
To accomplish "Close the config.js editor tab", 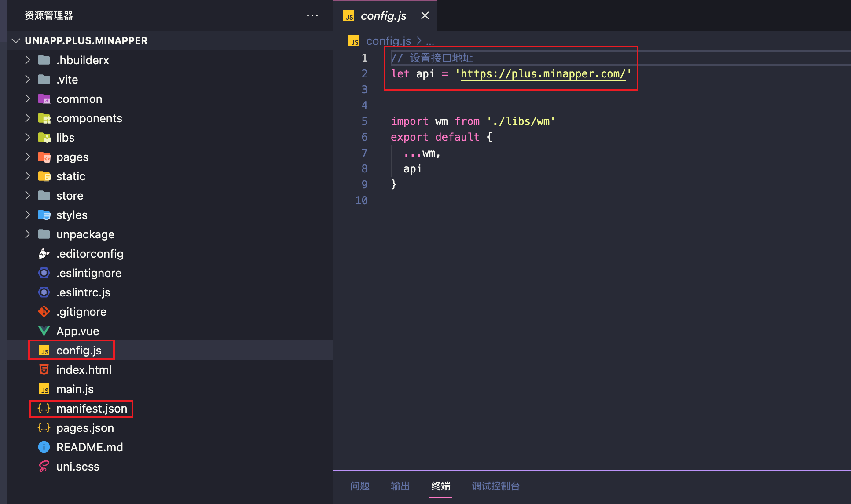I will coord(425,16).
